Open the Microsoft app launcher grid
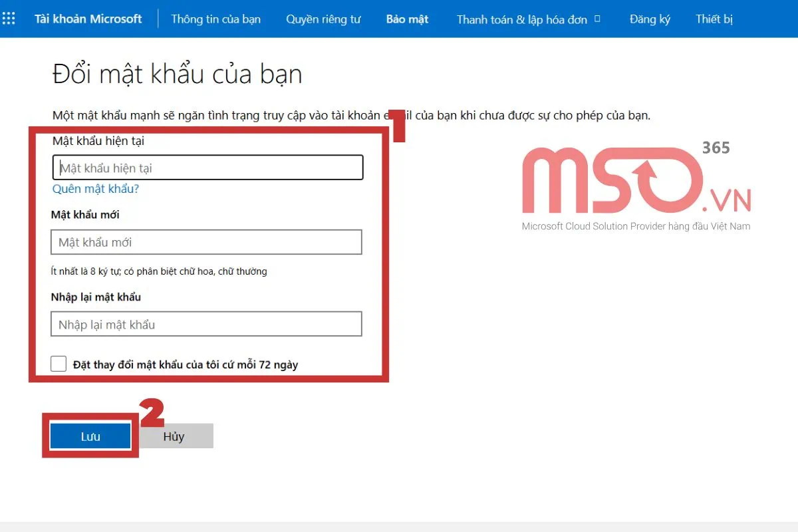The height and width of the screenshot is (532, 798). pyautogui.click(x=9, y=18)
